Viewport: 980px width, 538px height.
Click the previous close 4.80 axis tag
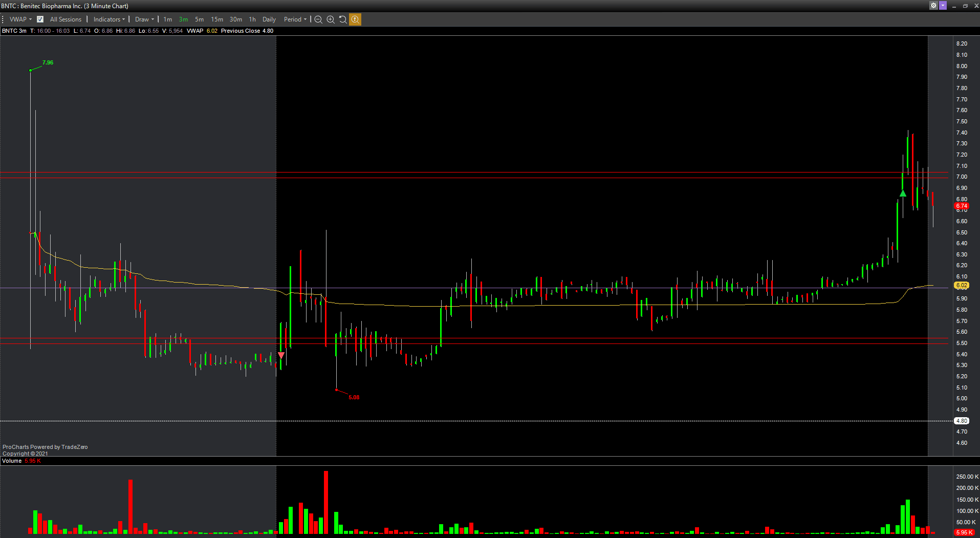click(962, 421)
